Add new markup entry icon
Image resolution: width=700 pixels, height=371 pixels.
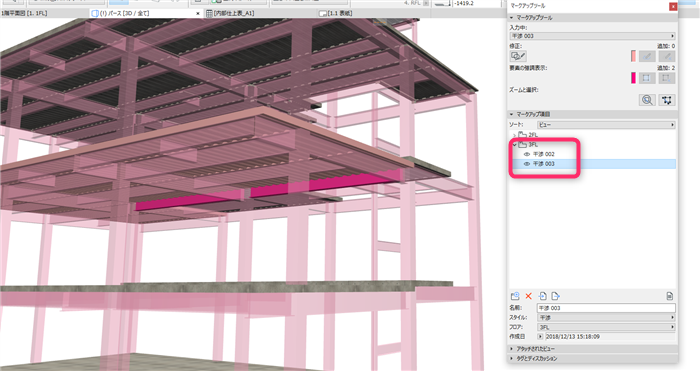tap(515, 296)
